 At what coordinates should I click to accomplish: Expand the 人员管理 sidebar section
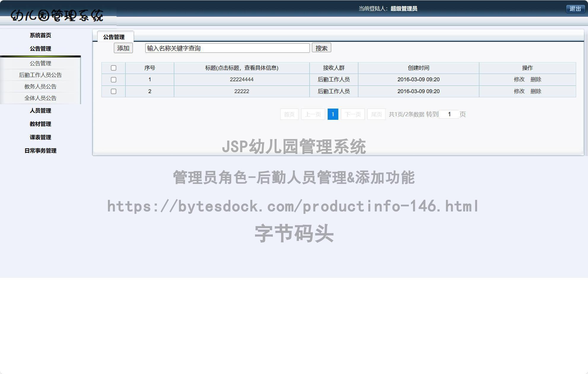point(40,111)
